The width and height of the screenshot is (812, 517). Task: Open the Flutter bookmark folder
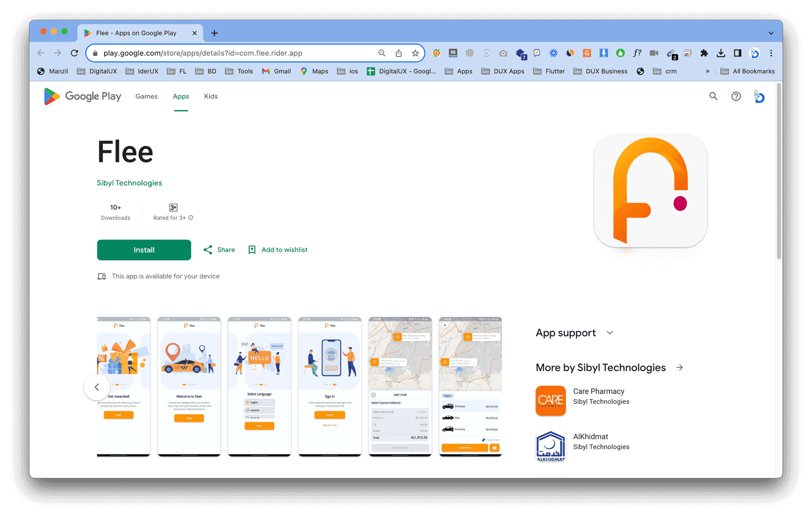click(x=549, y=71)
